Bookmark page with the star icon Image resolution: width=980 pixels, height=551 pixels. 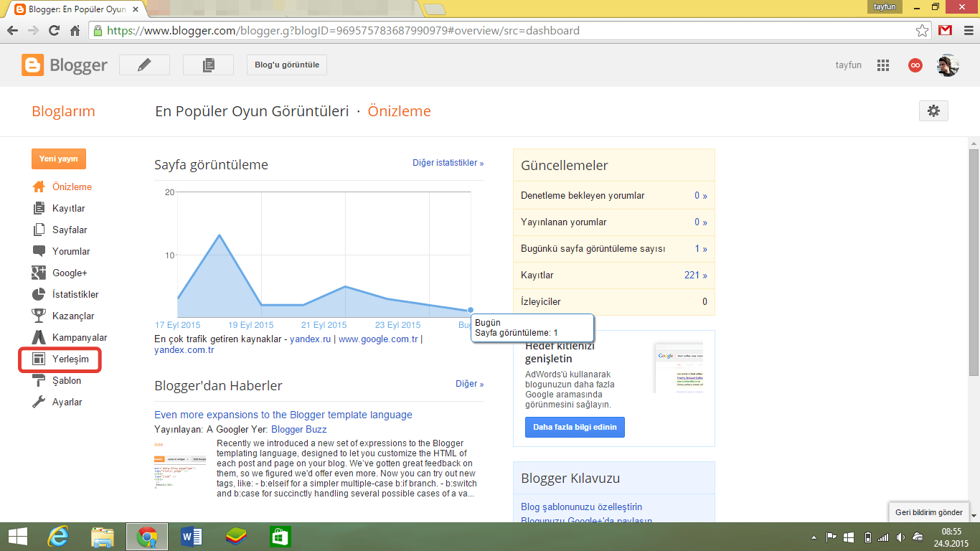[922, 31]
